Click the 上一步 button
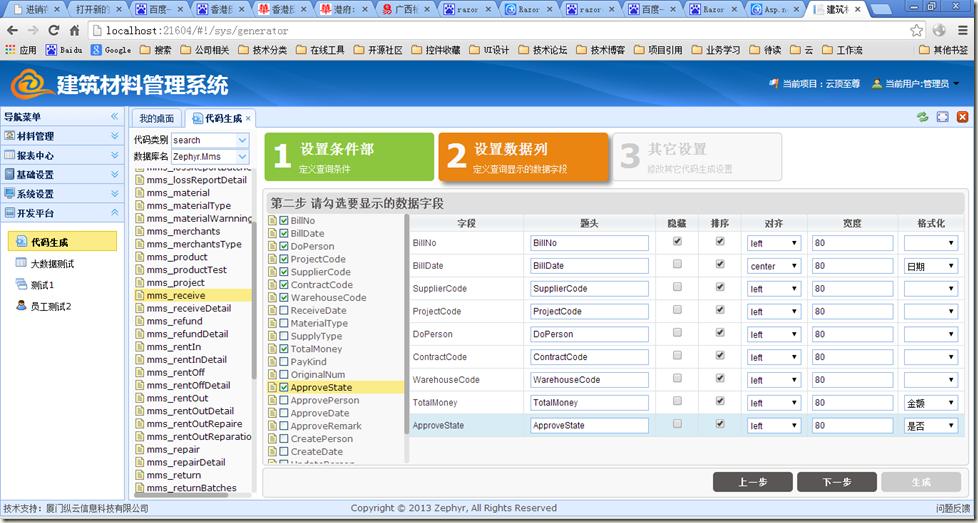978x523 pixels. [x=752, y=482]
